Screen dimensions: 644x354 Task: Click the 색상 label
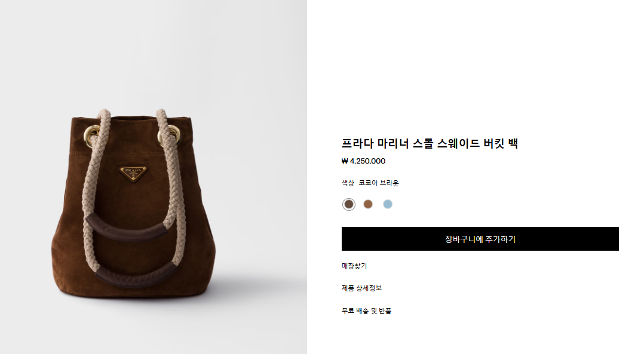point(348,183)
